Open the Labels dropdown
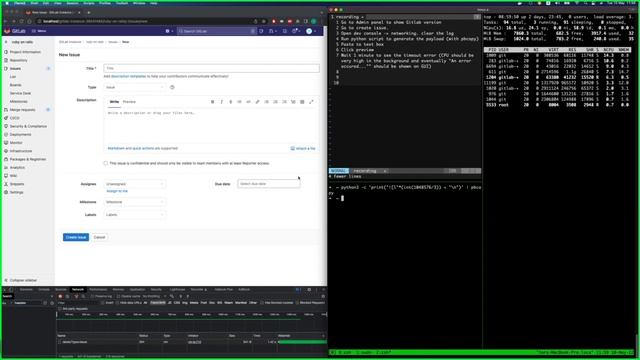Screen dimensions: 640x360 (135, 215)
